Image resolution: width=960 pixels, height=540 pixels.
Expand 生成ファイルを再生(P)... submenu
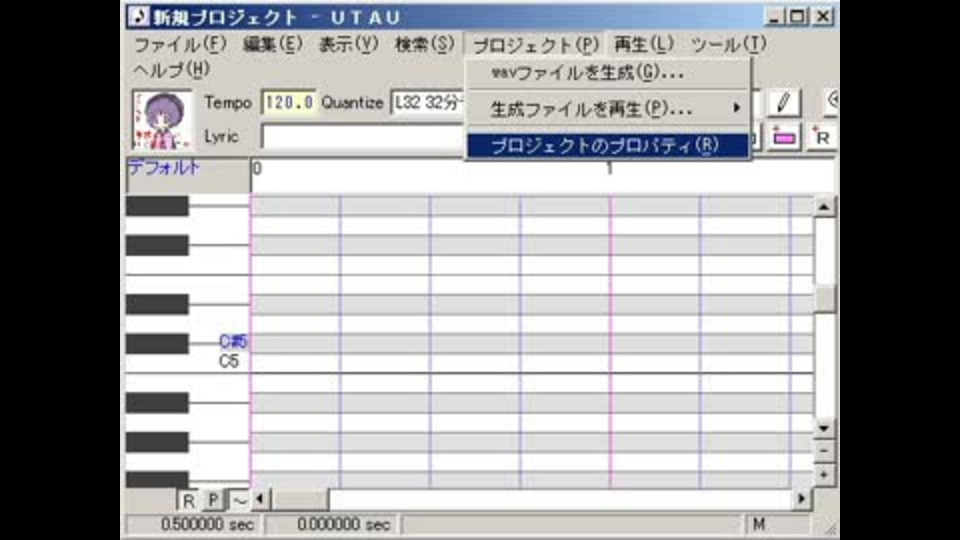coord(608,109)
